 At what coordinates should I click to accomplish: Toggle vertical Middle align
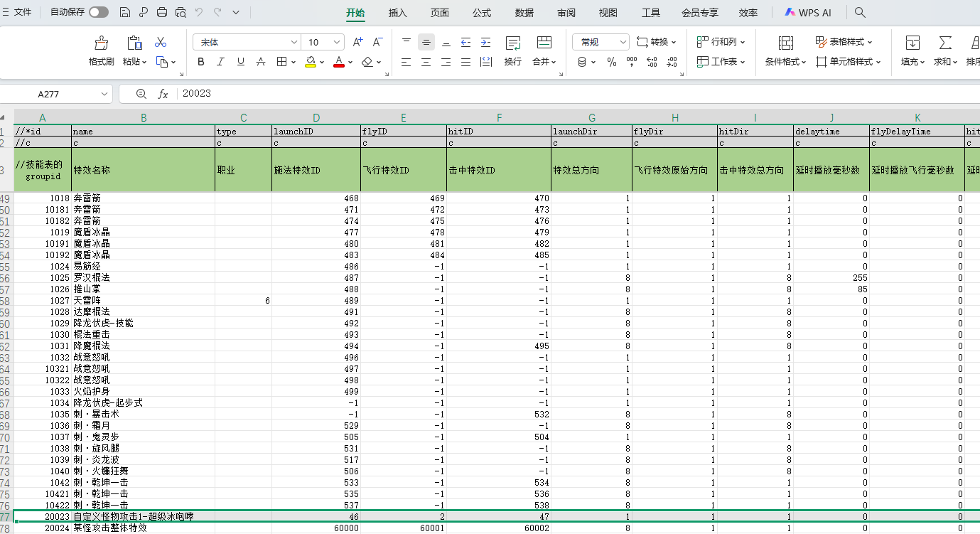tap(426, 42)
